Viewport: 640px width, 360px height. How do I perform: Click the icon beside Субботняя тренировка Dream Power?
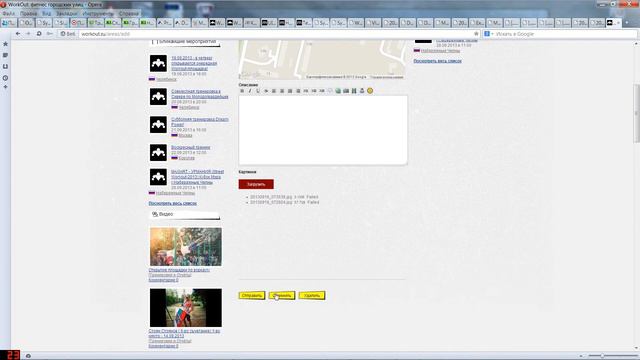158,124
